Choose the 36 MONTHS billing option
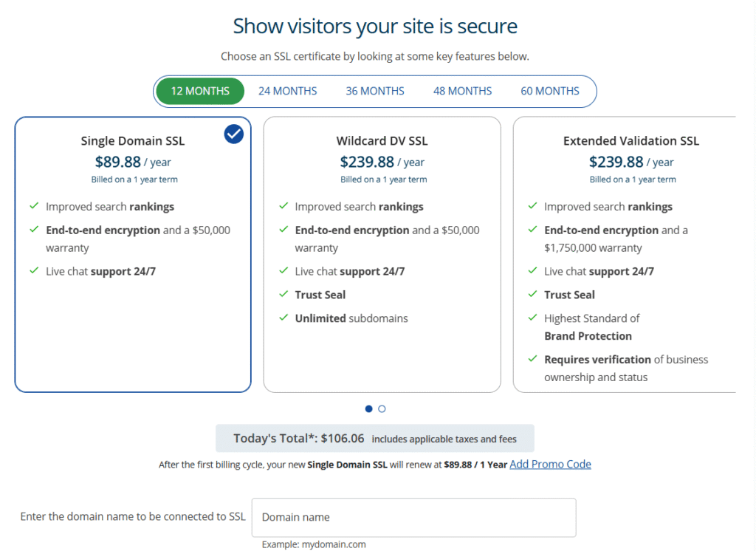 (x=375, y=92)
